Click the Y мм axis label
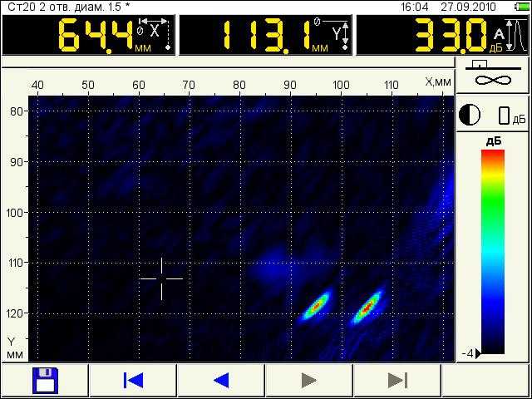This screenshot has width=532, height=399. [15, 348]
